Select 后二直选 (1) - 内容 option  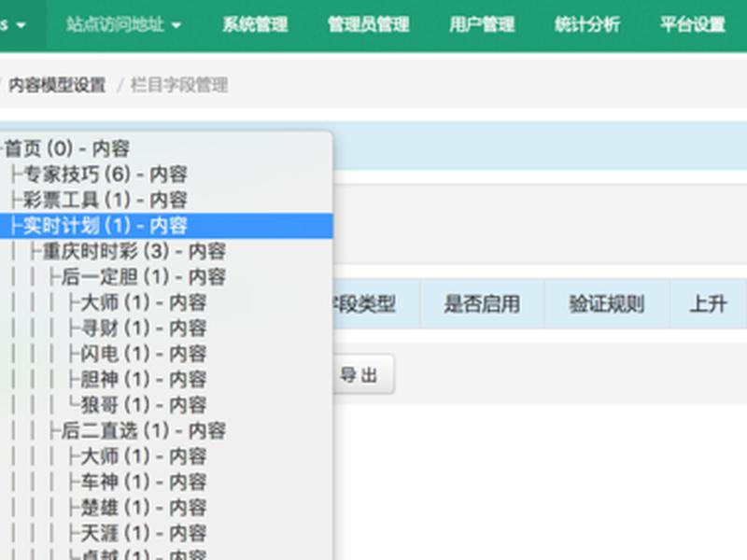[x=166, y=431]
